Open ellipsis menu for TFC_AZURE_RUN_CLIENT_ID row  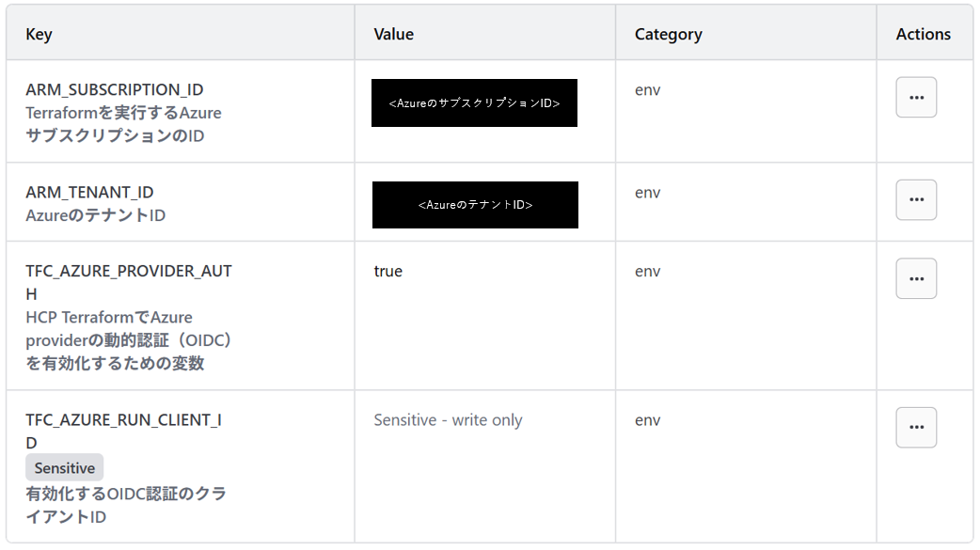point(916,428)
